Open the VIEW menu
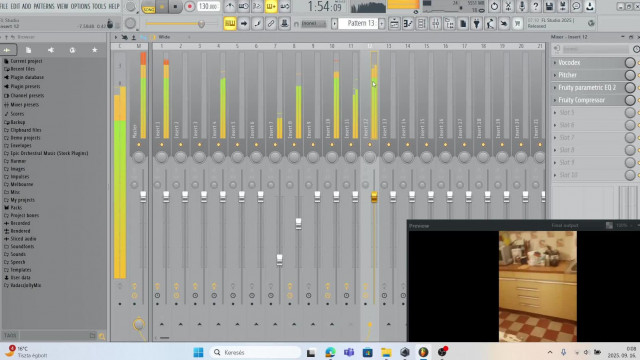640x360 pixels. [x=62, y=6]
